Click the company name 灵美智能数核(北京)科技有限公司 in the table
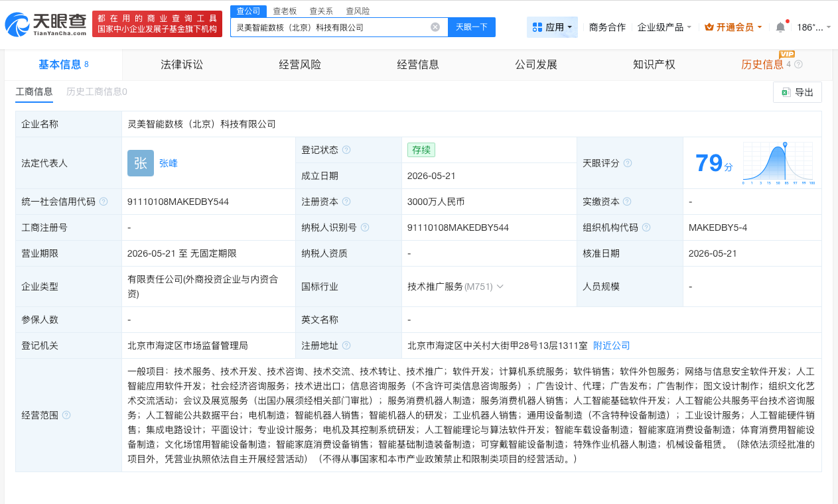Screen dimensions: 838x504 [x=202, y=124]
